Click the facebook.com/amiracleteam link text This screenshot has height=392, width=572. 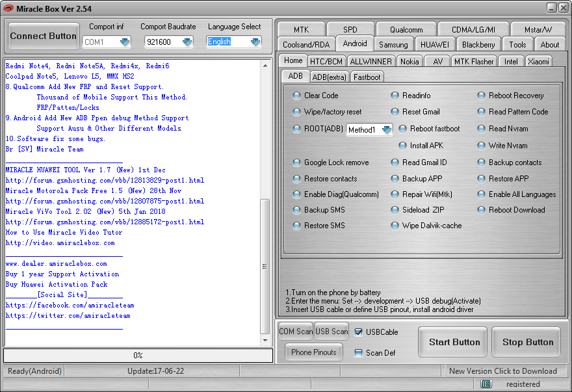(70, 305)
